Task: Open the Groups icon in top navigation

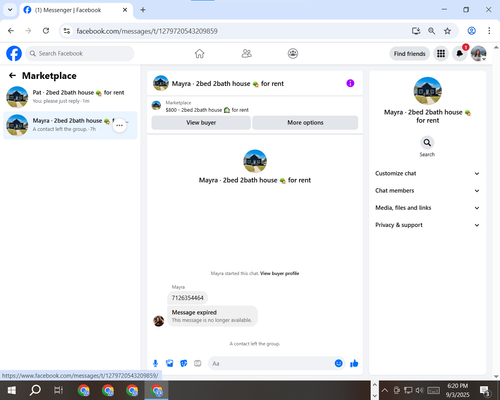Action: tap(293, 53)
